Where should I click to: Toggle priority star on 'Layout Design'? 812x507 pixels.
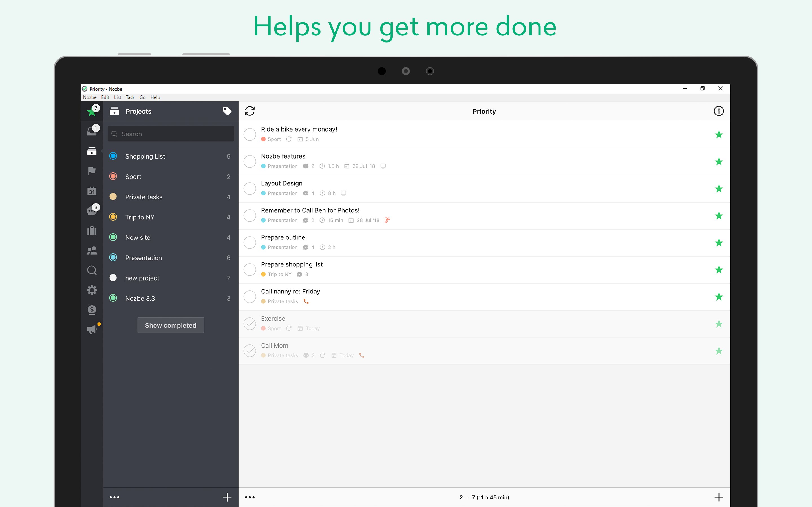[718, 188]
